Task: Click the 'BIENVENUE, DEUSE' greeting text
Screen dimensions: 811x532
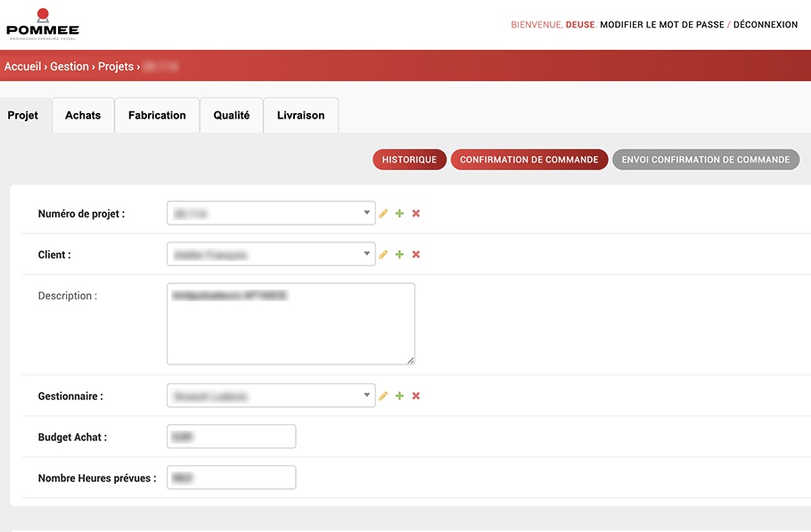Action: pyautogui.click(x=553, y=24)
